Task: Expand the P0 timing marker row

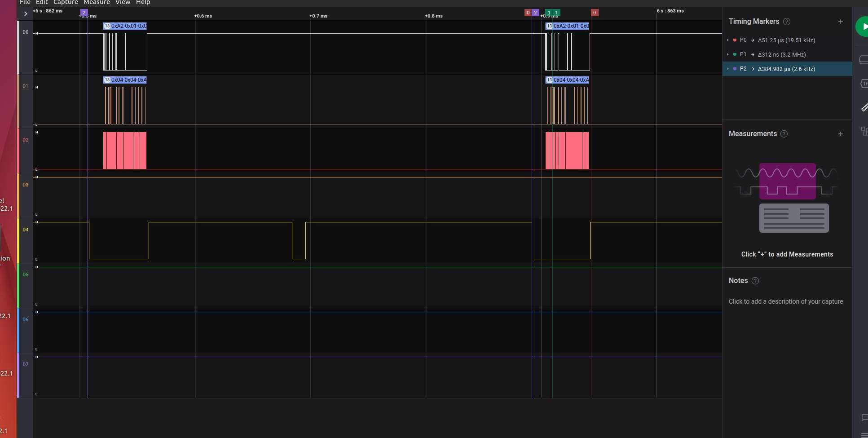Action: [728, 40]
